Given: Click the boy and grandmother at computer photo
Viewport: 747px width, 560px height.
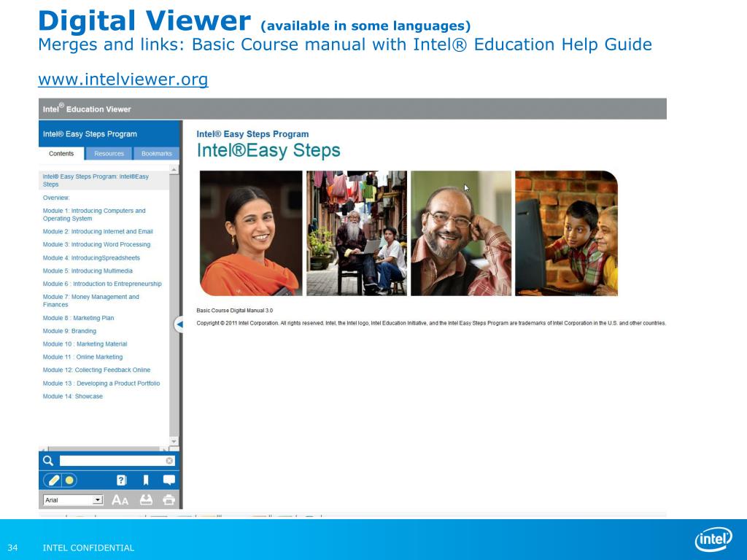Looking at the screenshot, I should (x=566, y=233).
